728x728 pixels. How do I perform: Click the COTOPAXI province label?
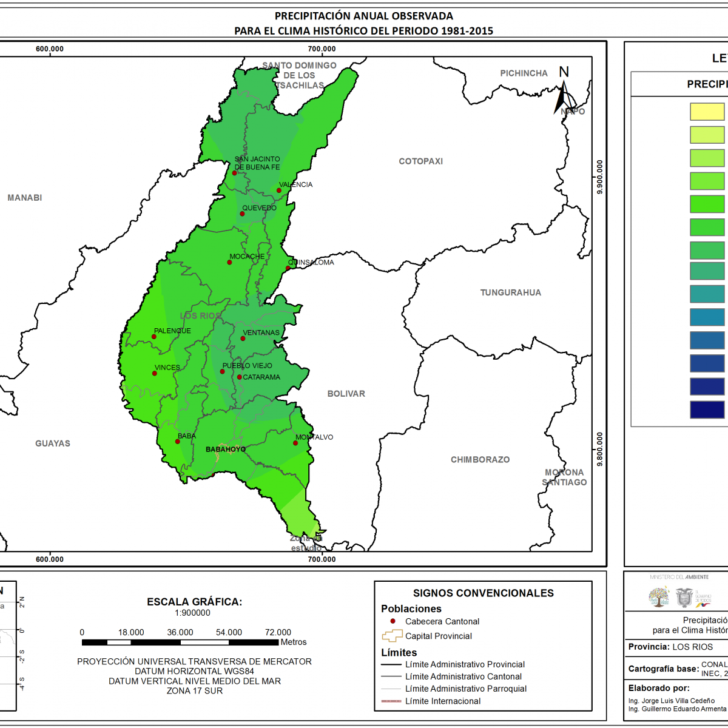(x=421, y=161)
